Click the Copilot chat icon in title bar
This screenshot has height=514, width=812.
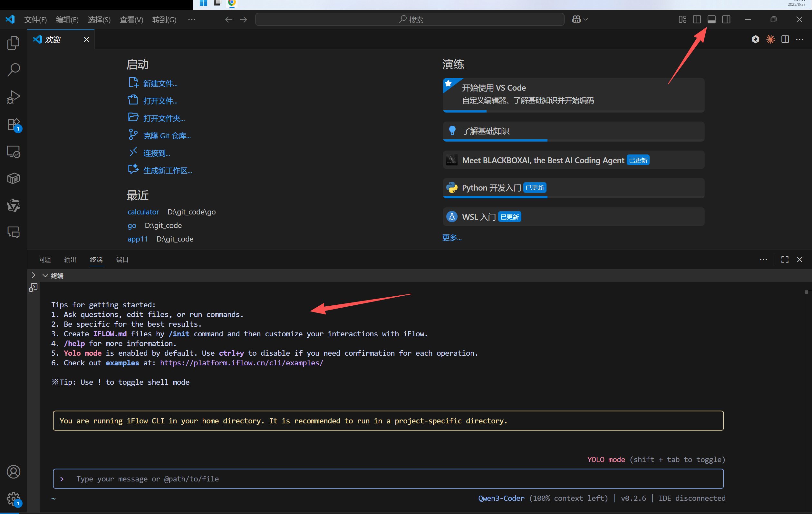click(576, 20)
